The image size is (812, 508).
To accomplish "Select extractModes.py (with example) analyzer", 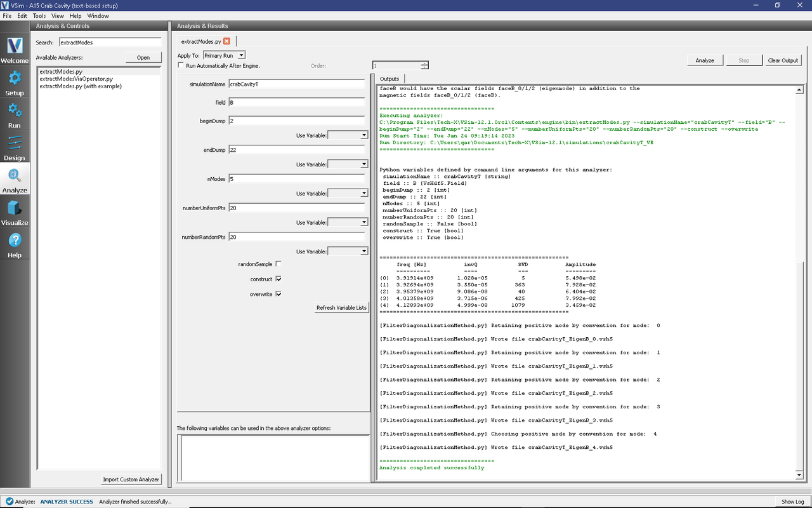I will (80, 86).
